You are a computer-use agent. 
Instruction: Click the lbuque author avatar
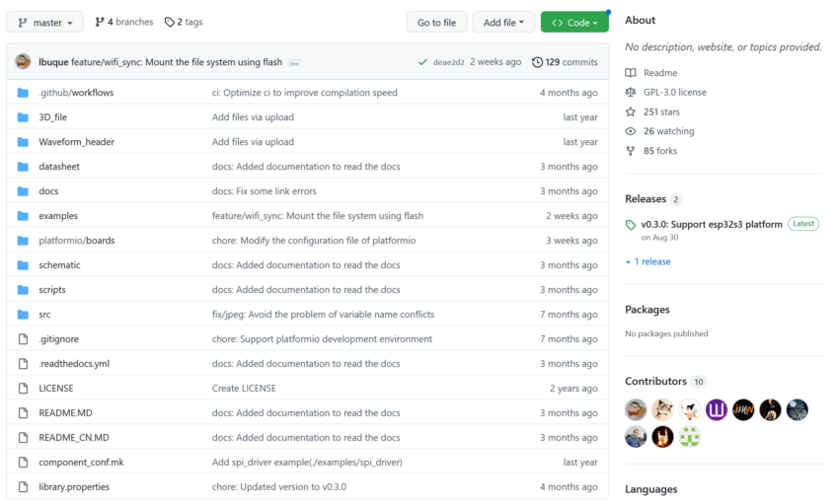tap(23, 62)
